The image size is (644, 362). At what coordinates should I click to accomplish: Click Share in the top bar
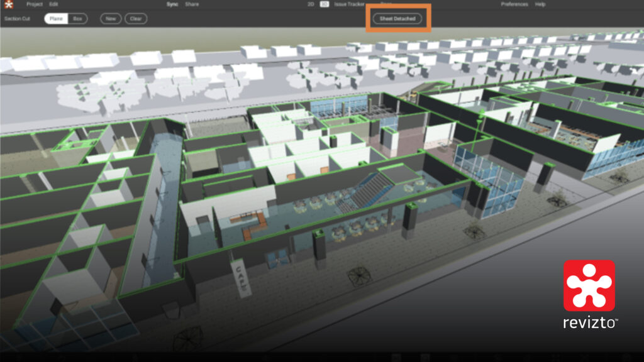coord(192,4)
